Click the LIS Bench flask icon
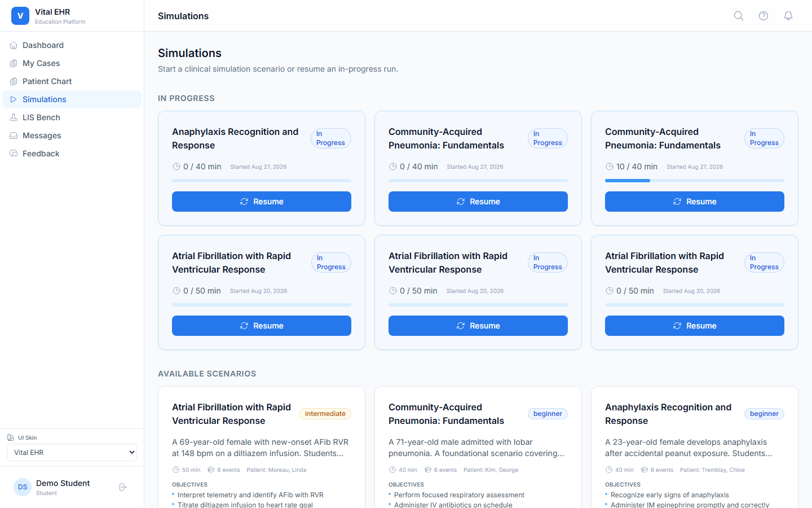This screenshot has width=812, height=508. [x=14, y=117]
